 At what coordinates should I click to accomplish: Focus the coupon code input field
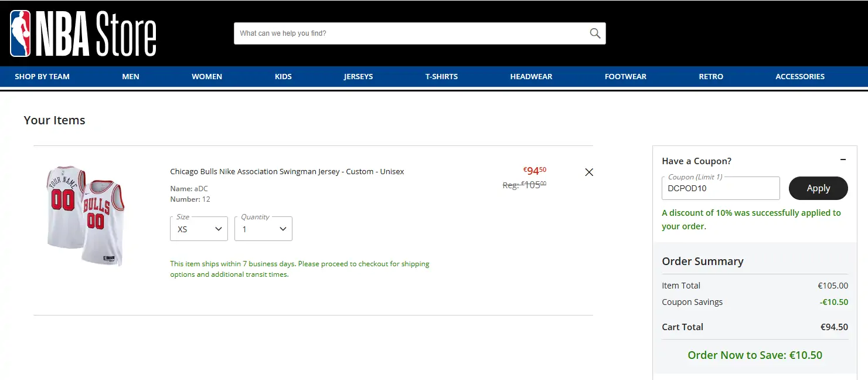coord(720,189)
